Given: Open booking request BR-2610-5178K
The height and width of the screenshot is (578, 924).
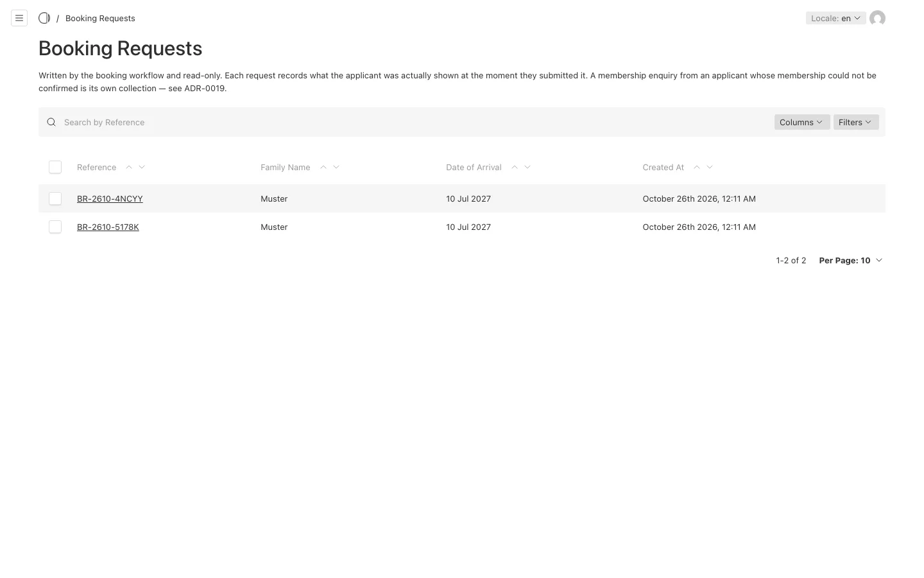Looking at the screenshot, I should [x=108, y=227].
